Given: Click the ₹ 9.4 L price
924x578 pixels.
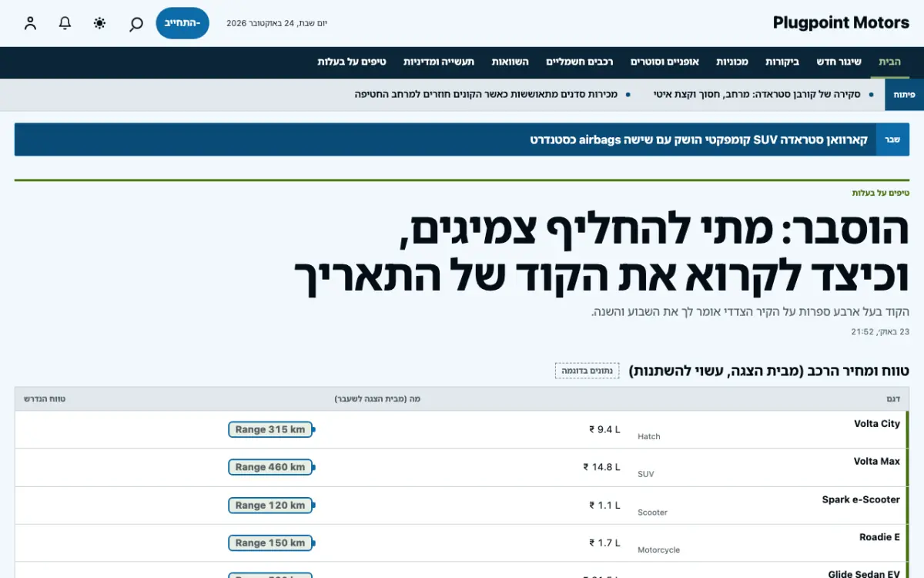Looking at the screenshot, I should (604, 429).
